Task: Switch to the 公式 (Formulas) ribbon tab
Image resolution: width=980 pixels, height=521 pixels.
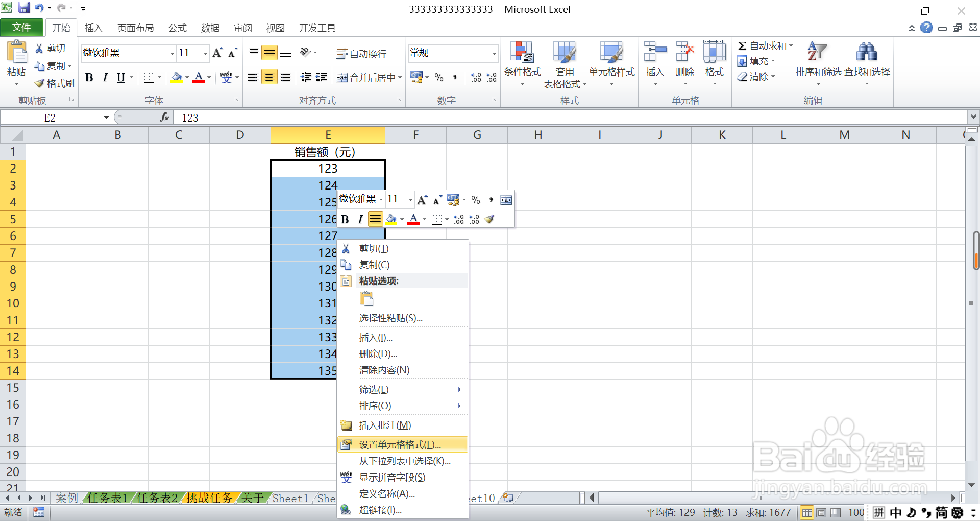Action: coord(178,28)
